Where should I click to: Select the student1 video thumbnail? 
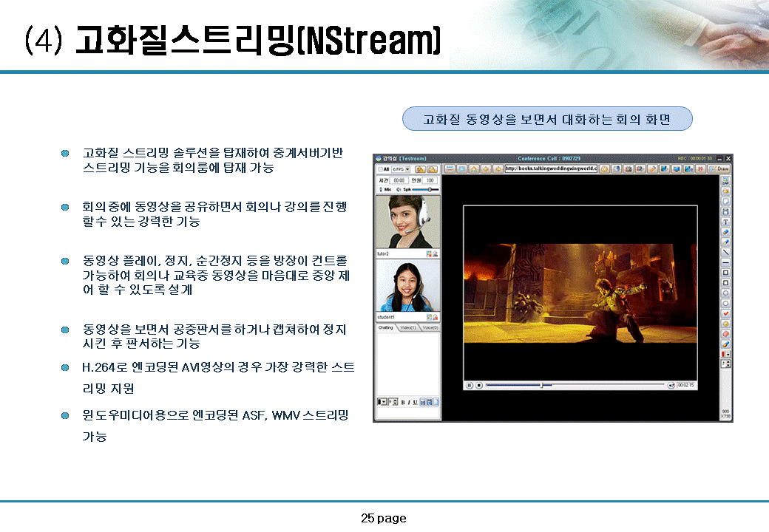pos(408,285)
